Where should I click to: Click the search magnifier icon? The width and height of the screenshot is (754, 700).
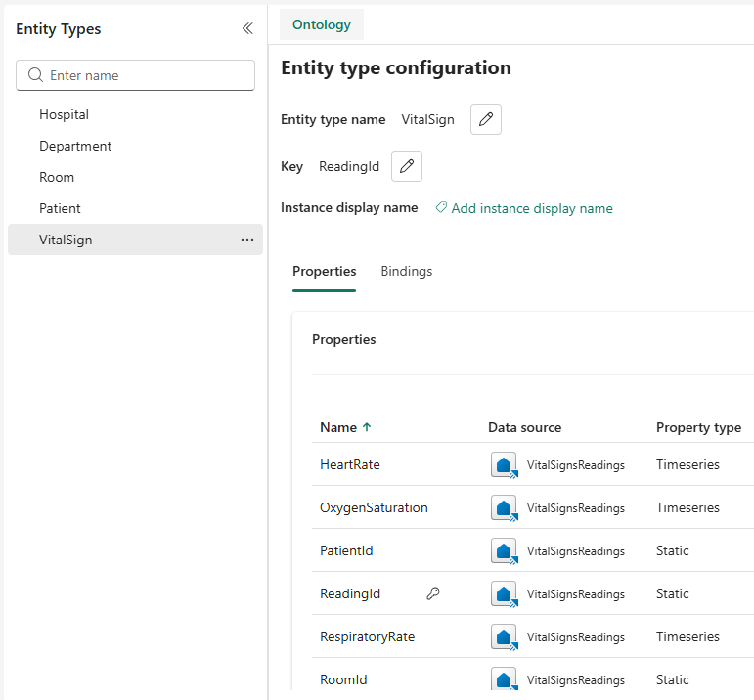(35, 75)
